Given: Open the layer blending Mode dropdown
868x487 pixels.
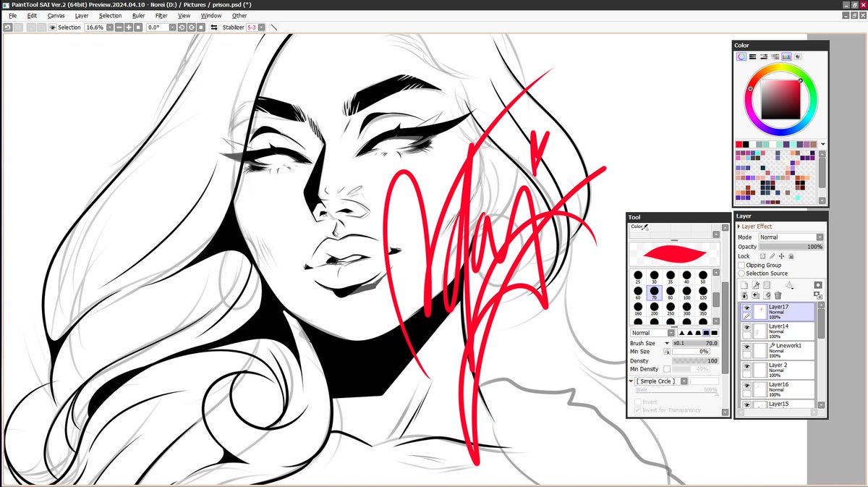Looking at the screenshot, I should [820, 237].
